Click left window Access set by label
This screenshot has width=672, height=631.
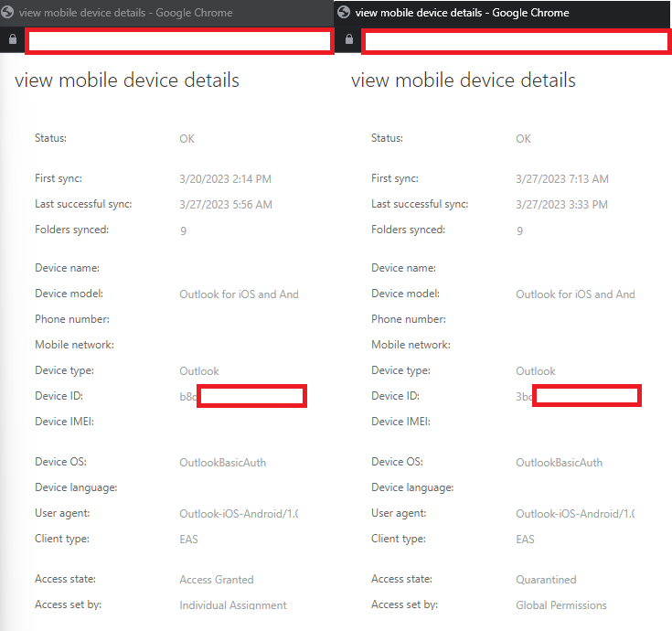[x=69, y=604]
